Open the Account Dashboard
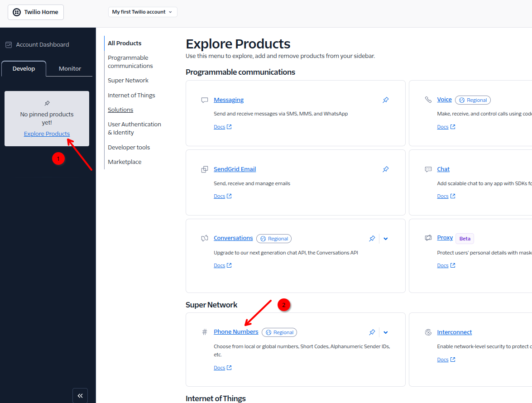This screenshot has width=532, height=403. coord(43,44)
